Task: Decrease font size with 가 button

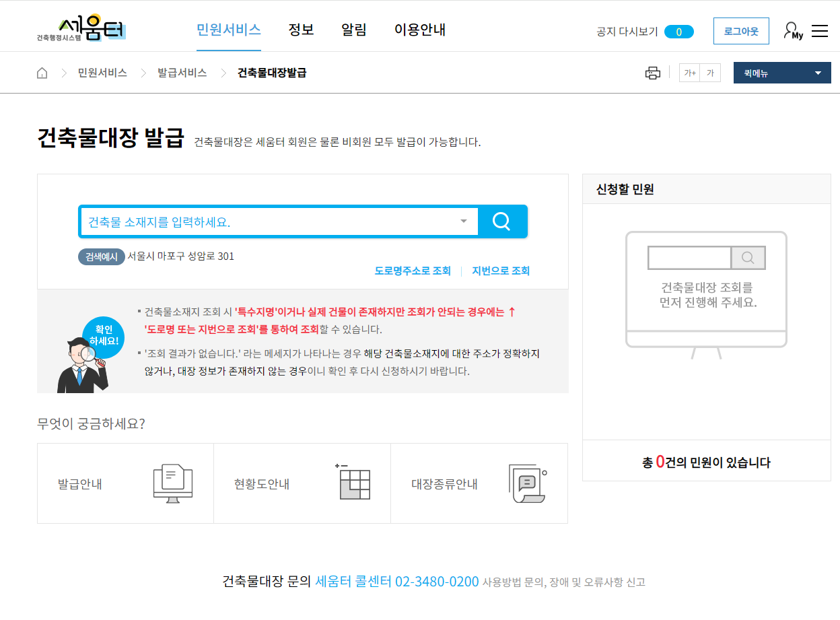Action: [x=710, y=73]
